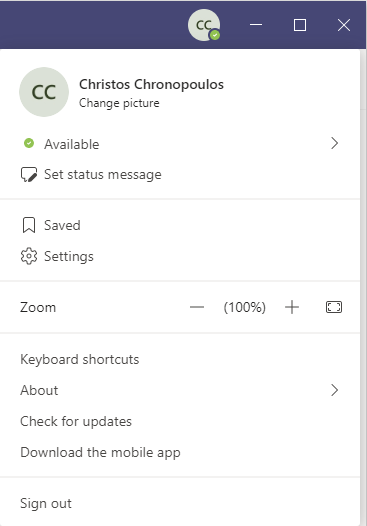Click the large CC profile picture
This screenshot has height=526, width=367.
coord(44,92)
